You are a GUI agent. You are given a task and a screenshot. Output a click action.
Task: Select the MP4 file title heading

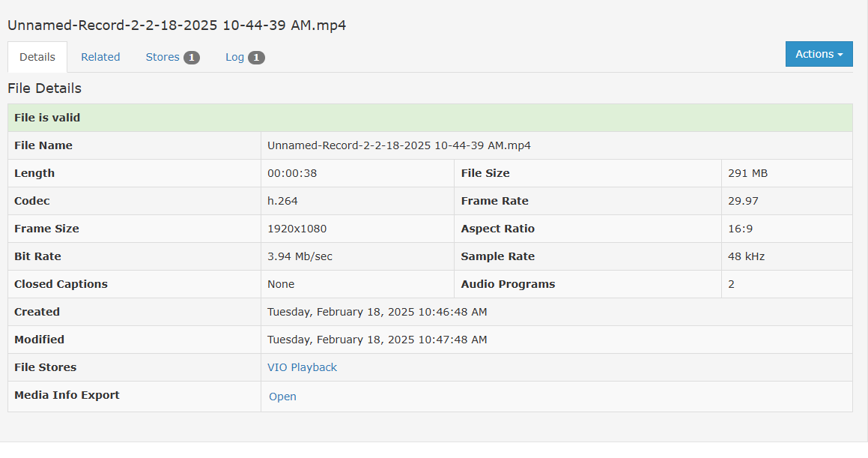click(177, 24)
